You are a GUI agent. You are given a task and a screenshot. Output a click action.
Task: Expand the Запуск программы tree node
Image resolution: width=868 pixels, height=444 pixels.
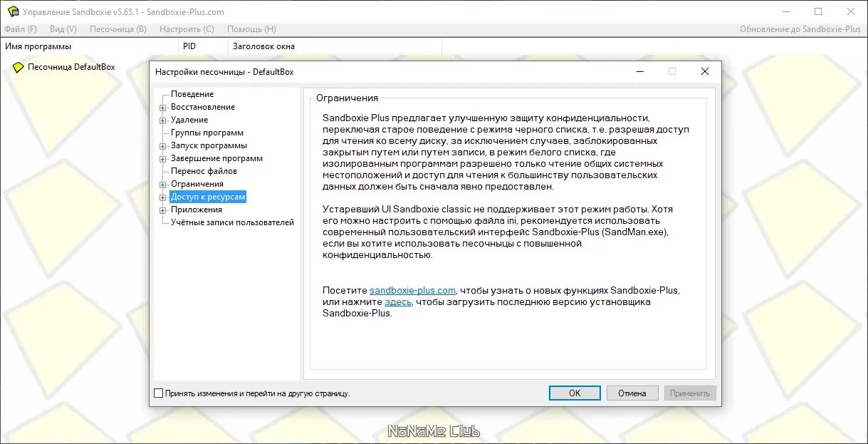(x=163, y=146)
